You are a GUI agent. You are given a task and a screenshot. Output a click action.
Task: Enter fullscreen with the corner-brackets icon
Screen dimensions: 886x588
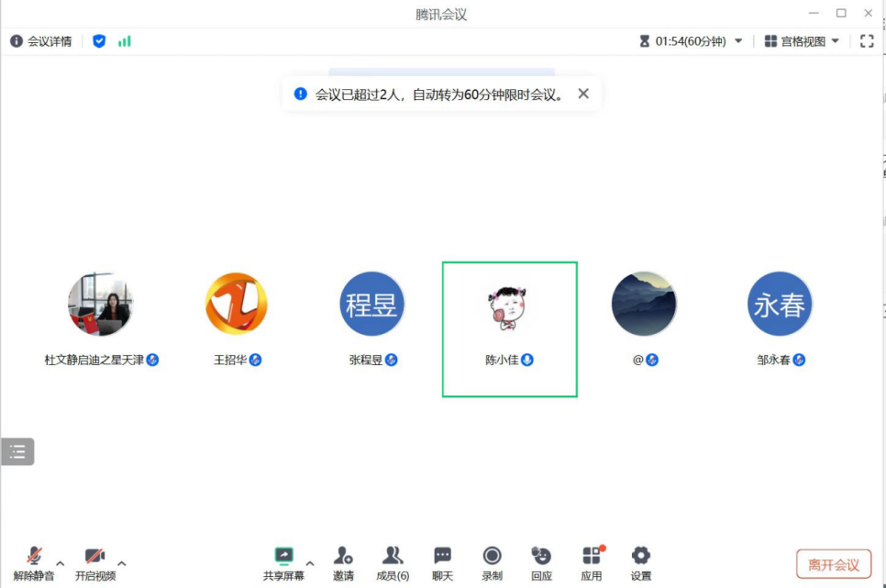coord(867,41)
